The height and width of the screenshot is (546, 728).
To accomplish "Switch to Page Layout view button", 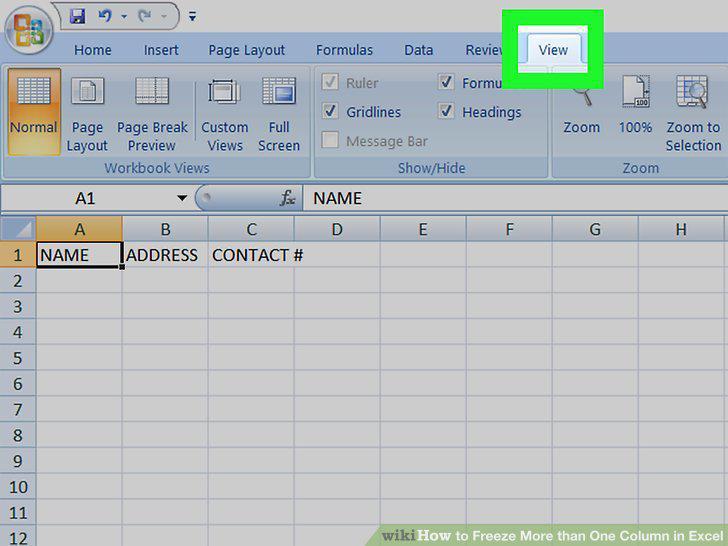I will coord(87,112).
